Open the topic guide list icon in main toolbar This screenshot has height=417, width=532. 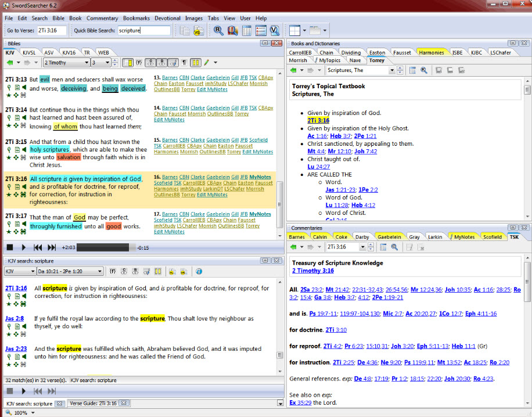[261, 31]
